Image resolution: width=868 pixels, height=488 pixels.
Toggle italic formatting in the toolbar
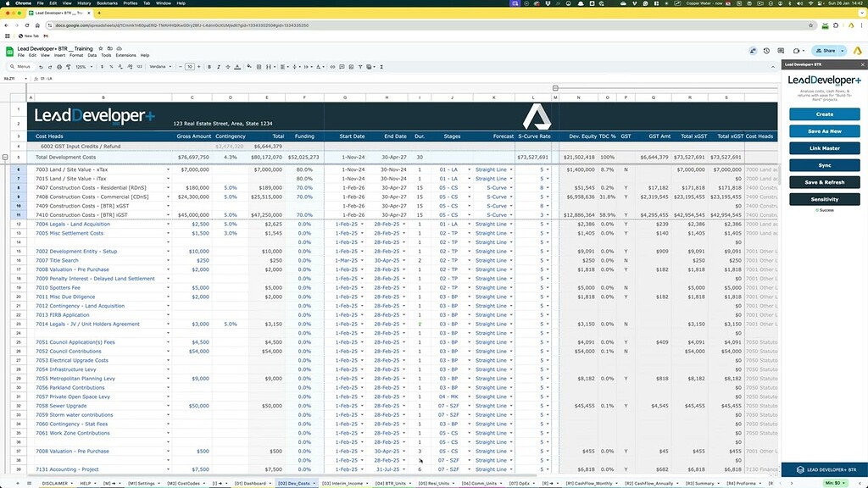coord(219,67)
